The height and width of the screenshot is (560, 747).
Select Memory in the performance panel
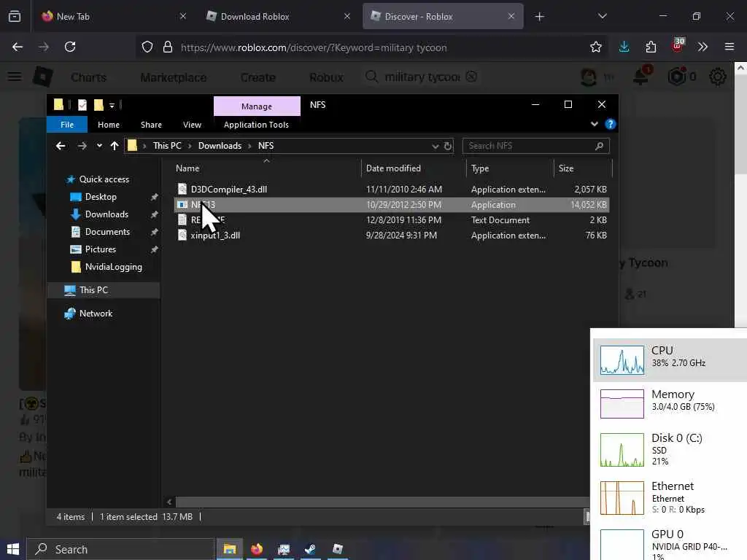(x=670, y=403)
